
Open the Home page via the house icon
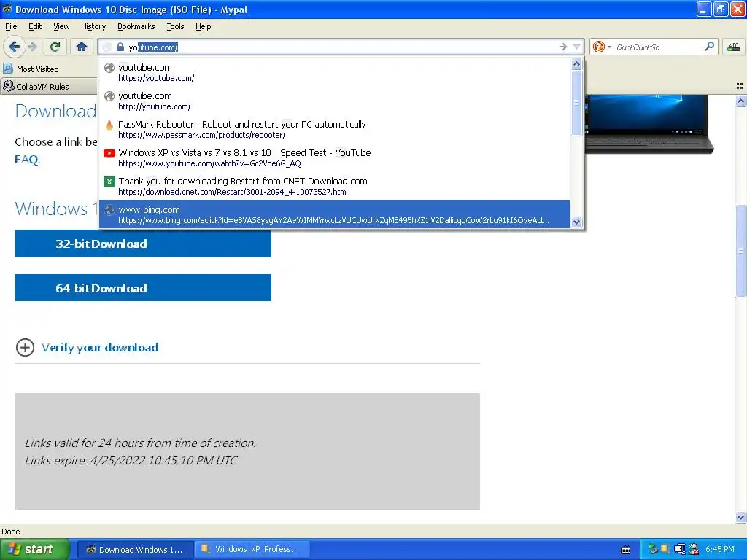click(x=82, y=47)
